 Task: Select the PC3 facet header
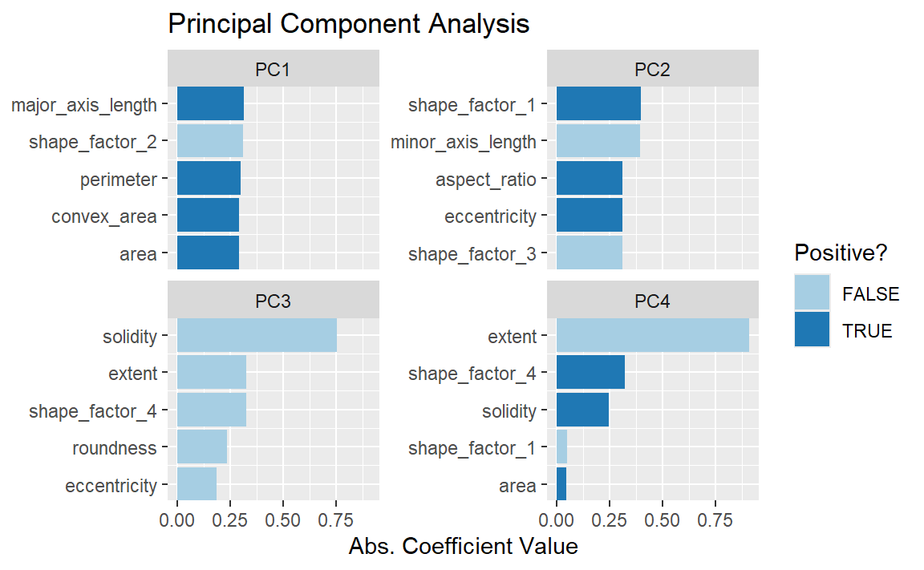pos(273,301)
